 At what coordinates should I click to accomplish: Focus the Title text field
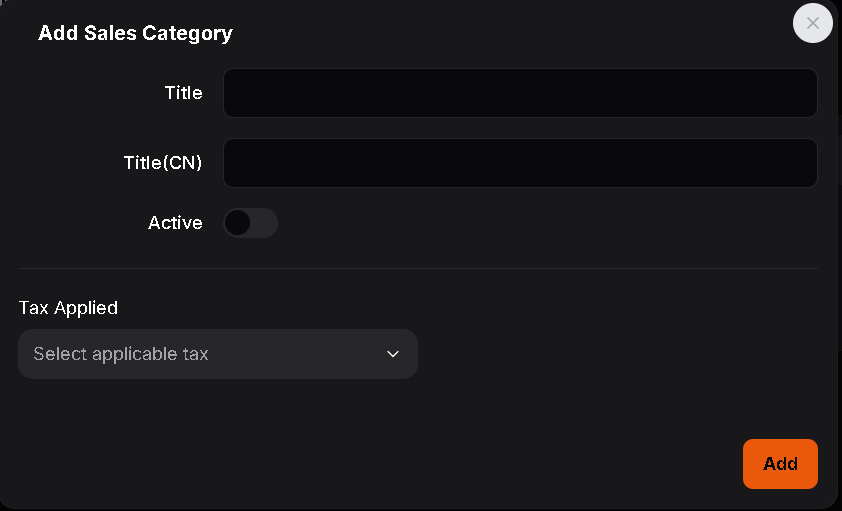(520, 93)
